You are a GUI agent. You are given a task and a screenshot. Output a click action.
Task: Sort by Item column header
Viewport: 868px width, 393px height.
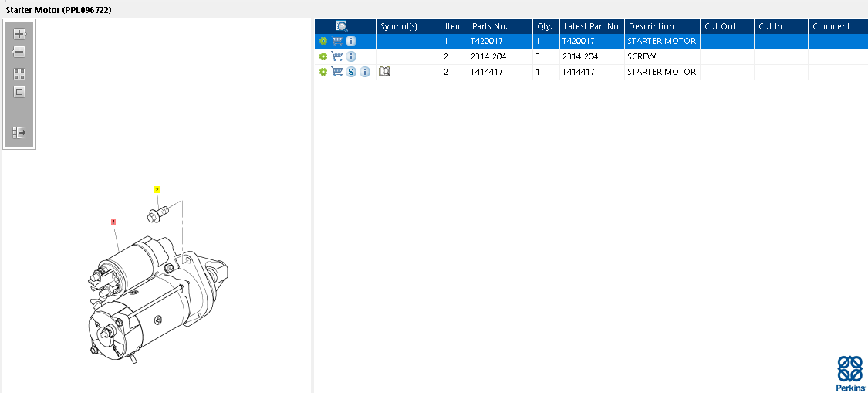(x=454, y=26)
